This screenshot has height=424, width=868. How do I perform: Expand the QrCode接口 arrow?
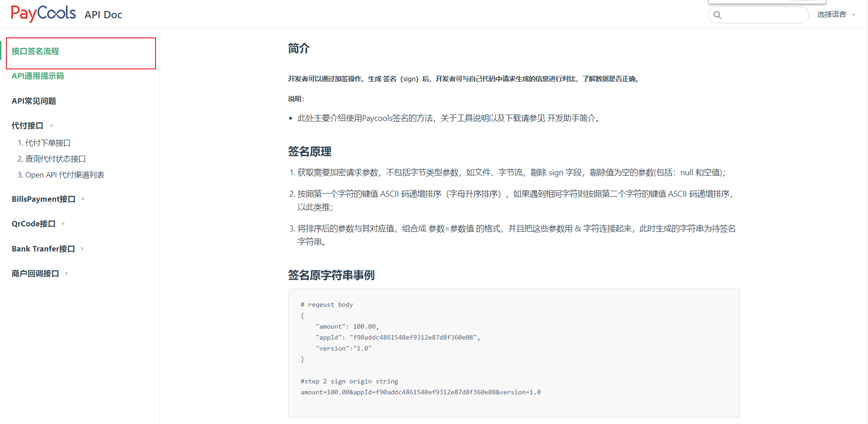63,224
